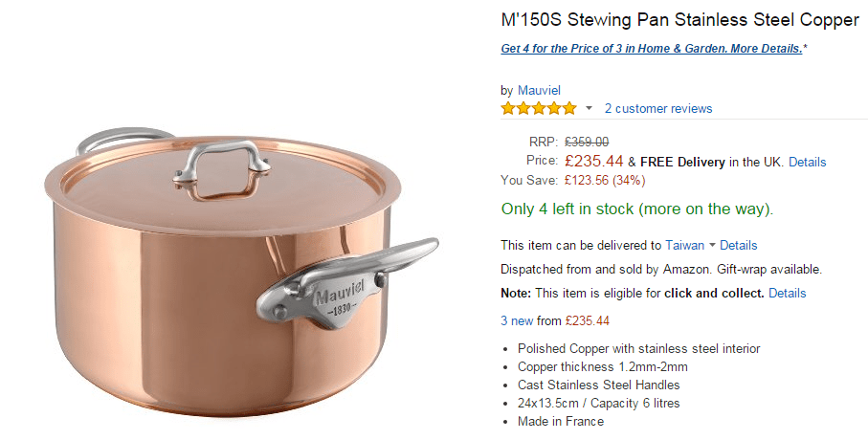Open Details for click and collect eligibility

pos(787,293)
